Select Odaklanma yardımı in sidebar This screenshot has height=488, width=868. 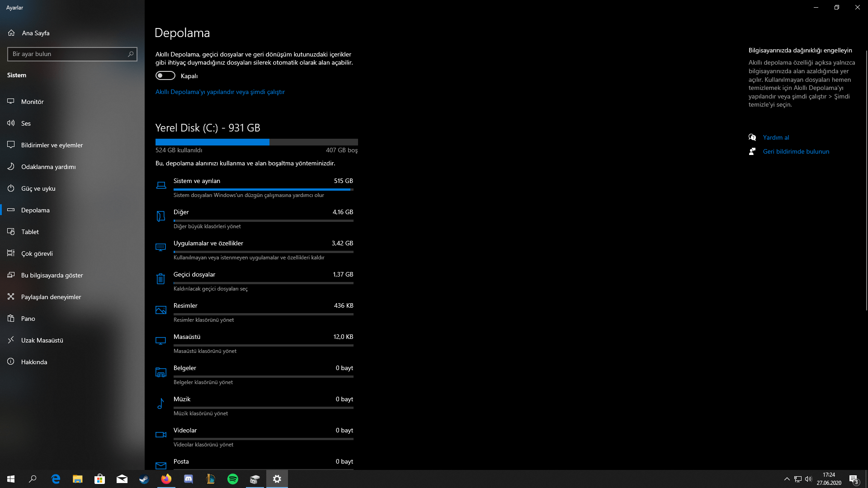tap(48, 167)
